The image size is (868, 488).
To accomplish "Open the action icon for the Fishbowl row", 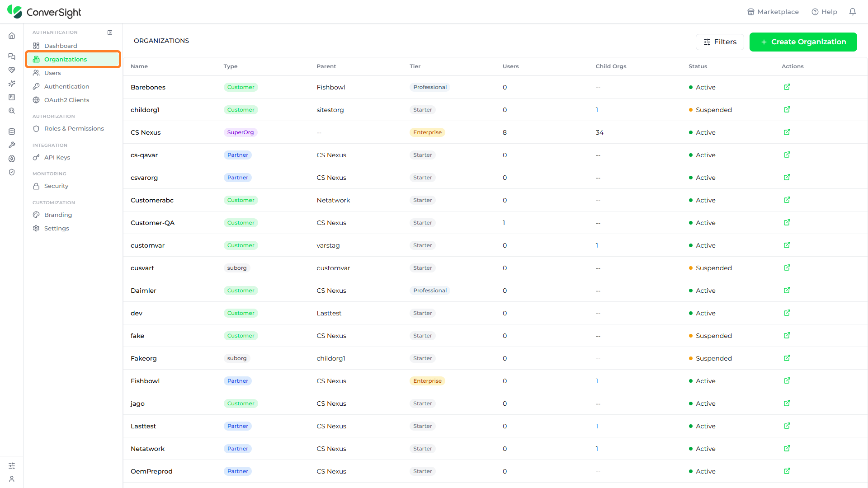I will (787, 380).
